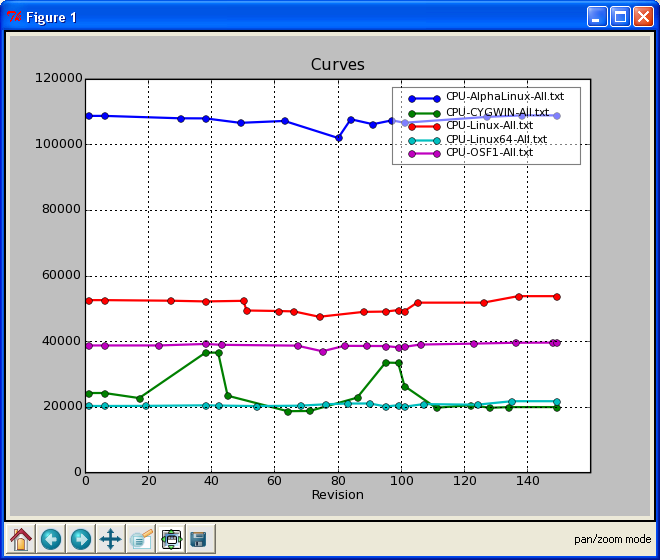Click the 'Curves' plot title
660x560 pixels.
point(338,64)
